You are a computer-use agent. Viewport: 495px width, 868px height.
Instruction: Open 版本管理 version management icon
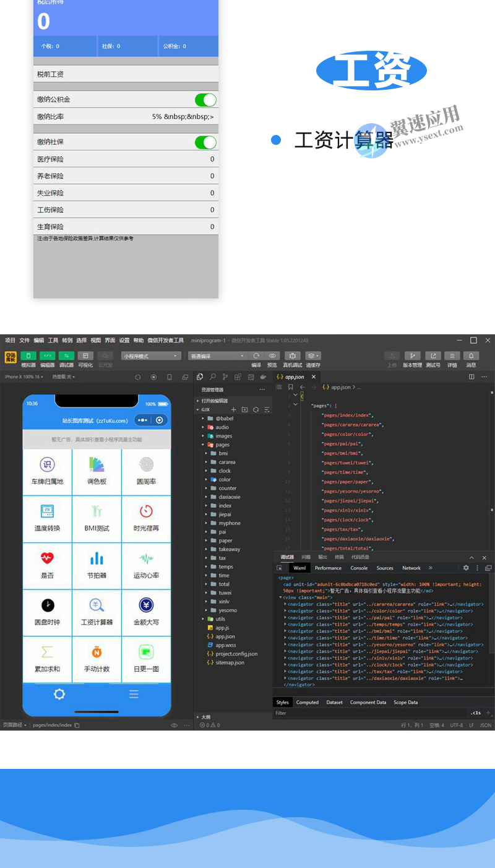pos(412,356)
